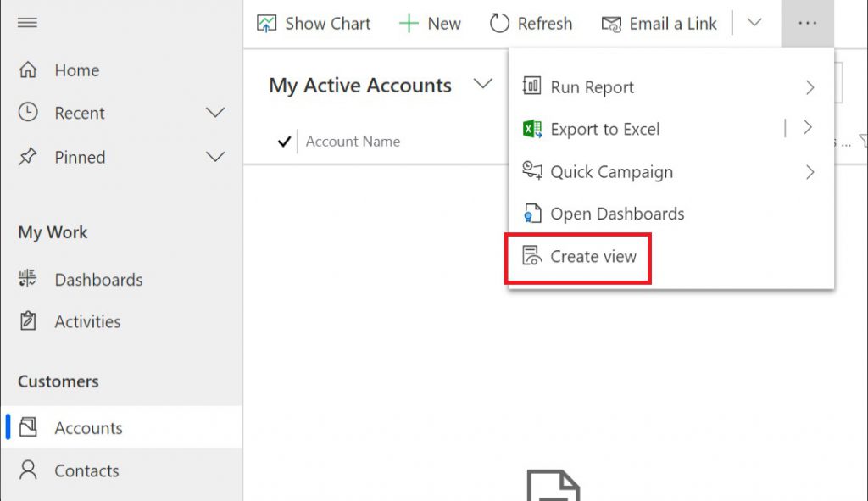The height and width of the screenshot is (501, 868).
Task: Click the Email a Link envelope icon
Action: coord(612,24)
